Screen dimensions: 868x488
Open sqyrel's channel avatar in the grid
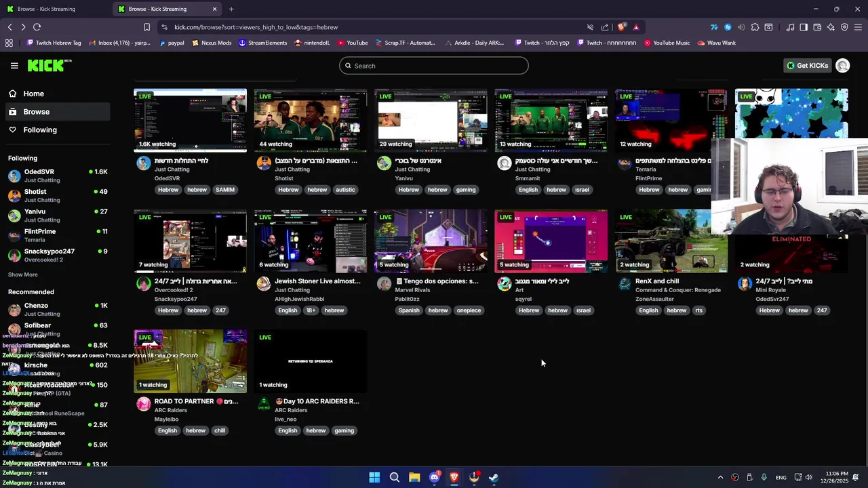point(504,283)
